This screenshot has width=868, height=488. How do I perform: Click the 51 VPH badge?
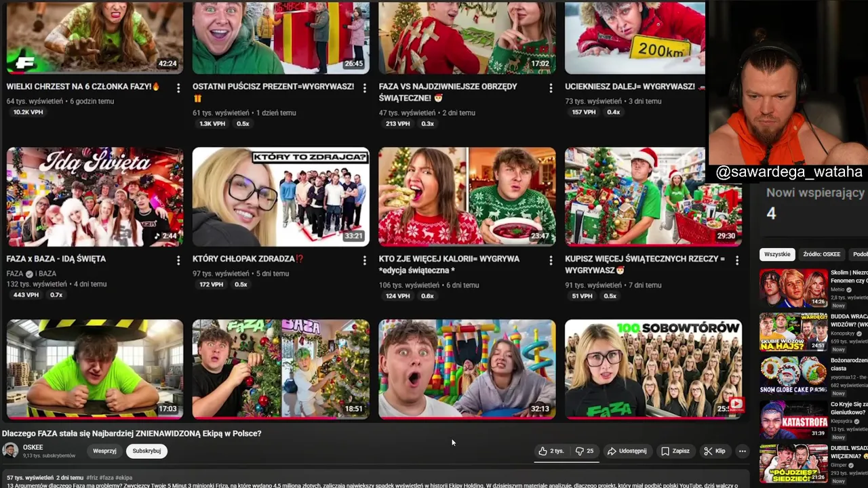pos(582,296)
